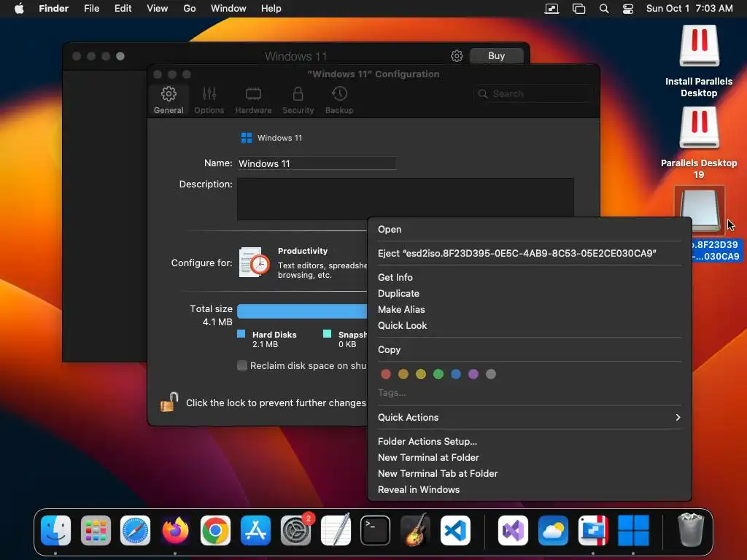747x560 pixels.
Task: Click the window-stack icon in menu bar
Action: pos(578,9)
